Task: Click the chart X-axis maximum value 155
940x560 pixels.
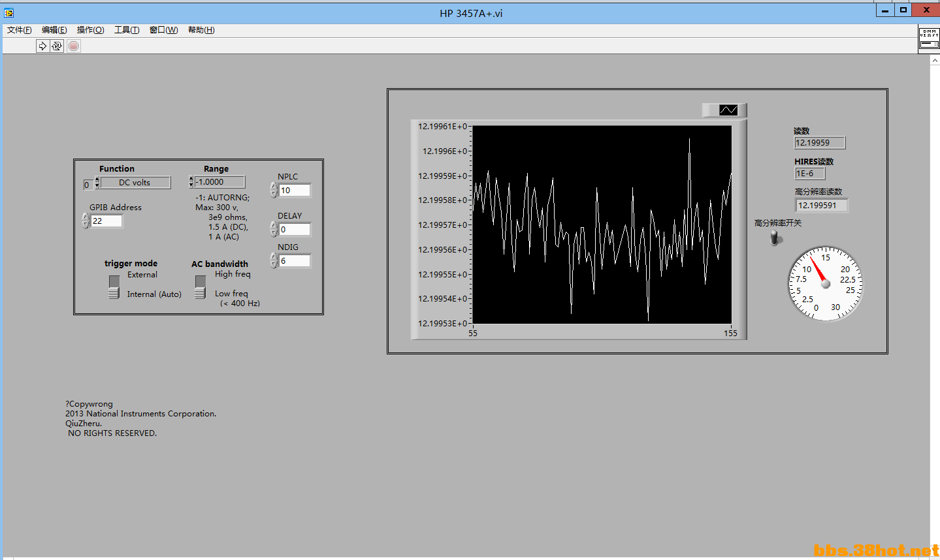Action: [730, 334]
